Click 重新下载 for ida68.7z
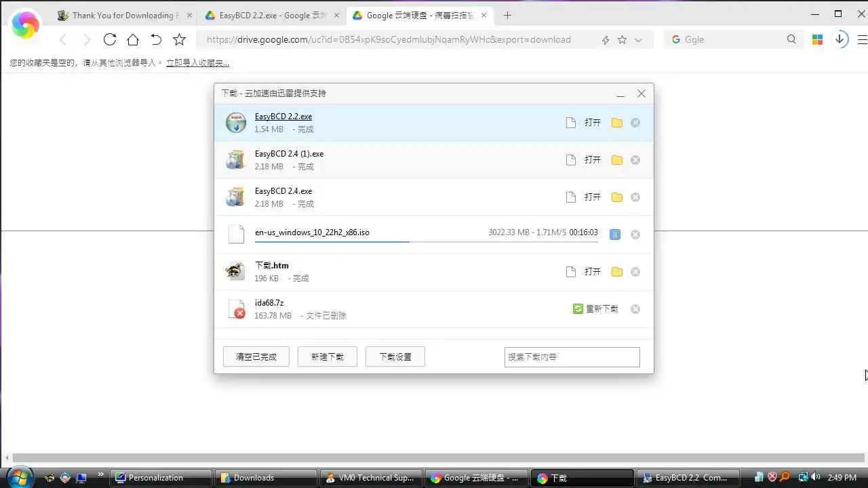The width and height of the screenshot is (868, 488). click(x=596, y=309)
